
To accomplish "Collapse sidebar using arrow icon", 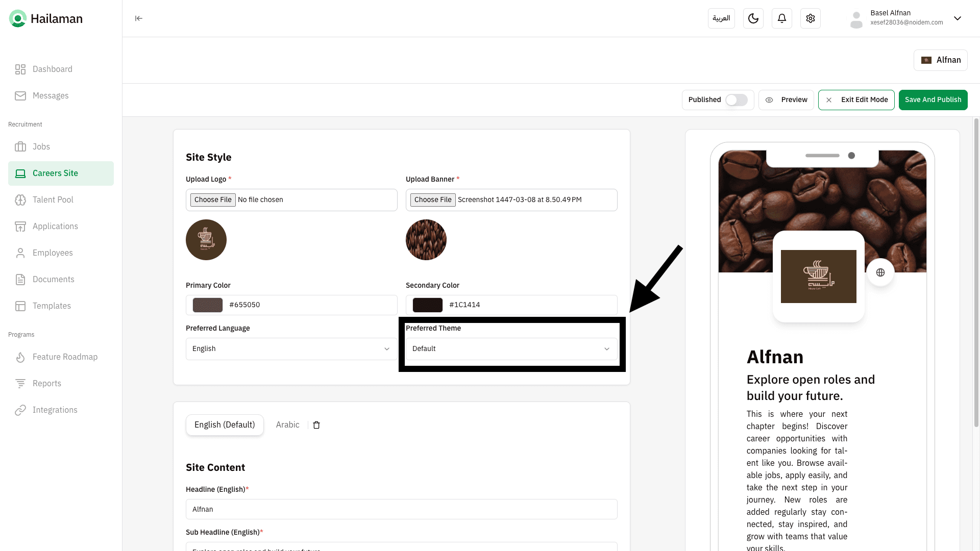I will point(138,18).
